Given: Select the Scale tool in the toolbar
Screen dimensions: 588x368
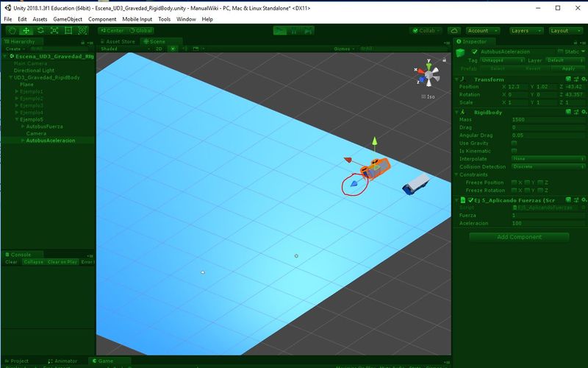Looking at the screenshot, I should pos(54,31).
